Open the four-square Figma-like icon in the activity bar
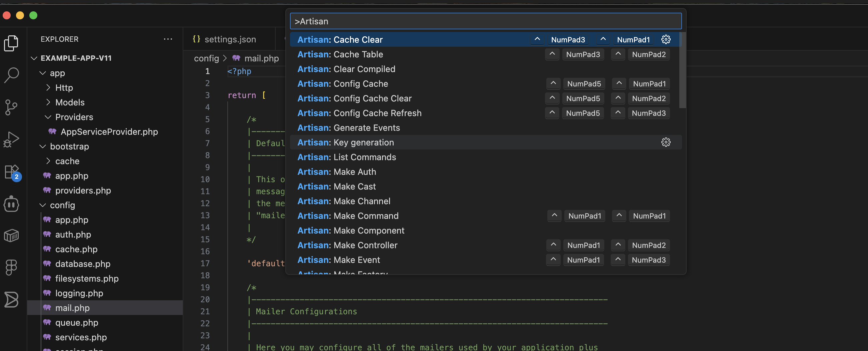This screenshot has width=868, height=351. point(11,267)
